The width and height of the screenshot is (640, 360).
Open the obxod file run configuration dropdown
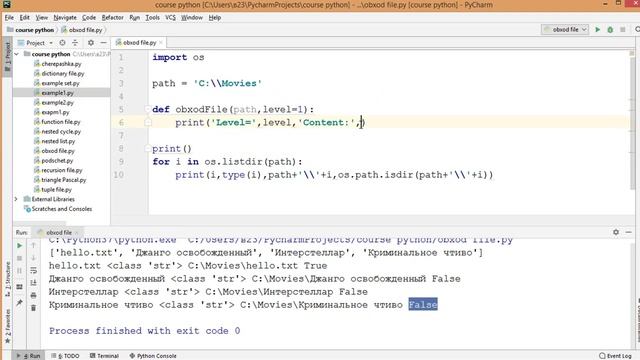[x=565, y=29]
